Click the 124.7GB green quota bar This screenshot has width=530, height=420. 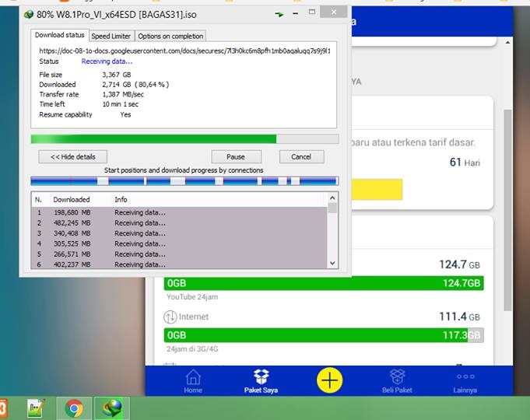[324, 283]
